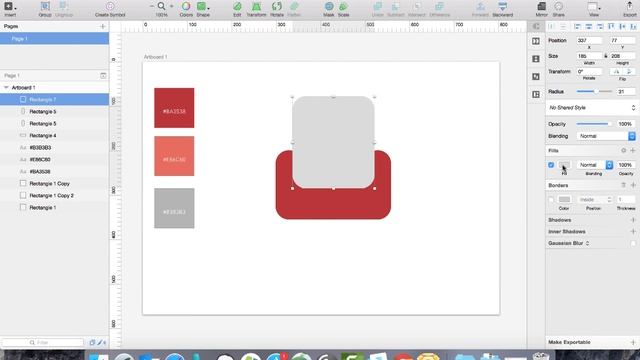Viewport: 640px width, 360px height.
Task: Move layer Backward with toolbar icon
Action: tap(502, 6)
